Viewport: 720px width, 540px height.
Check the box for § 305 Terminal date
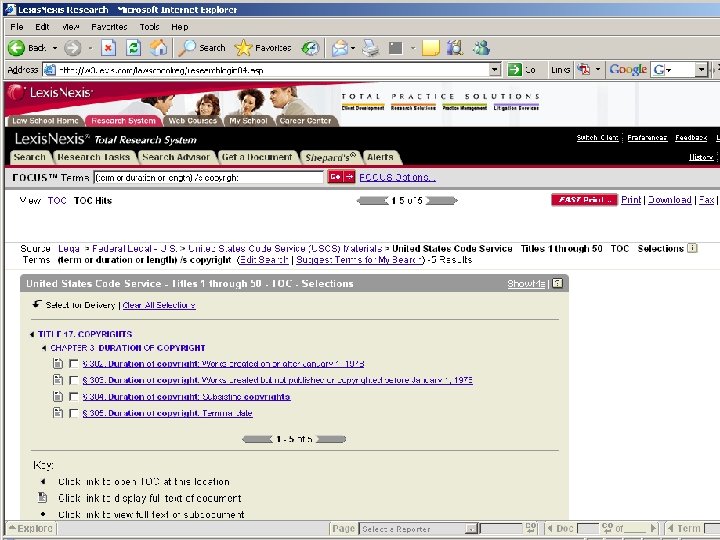(73, 413)
